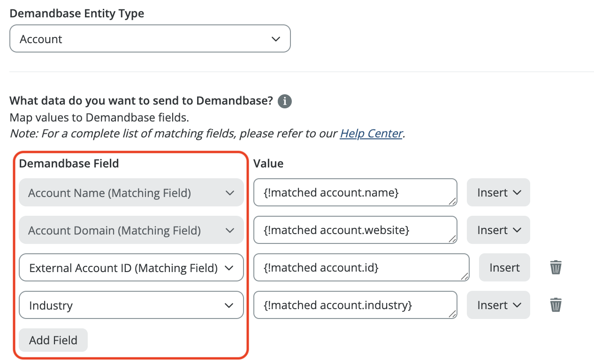
Task: Open the Help Center link
Action: pos(371,134)
